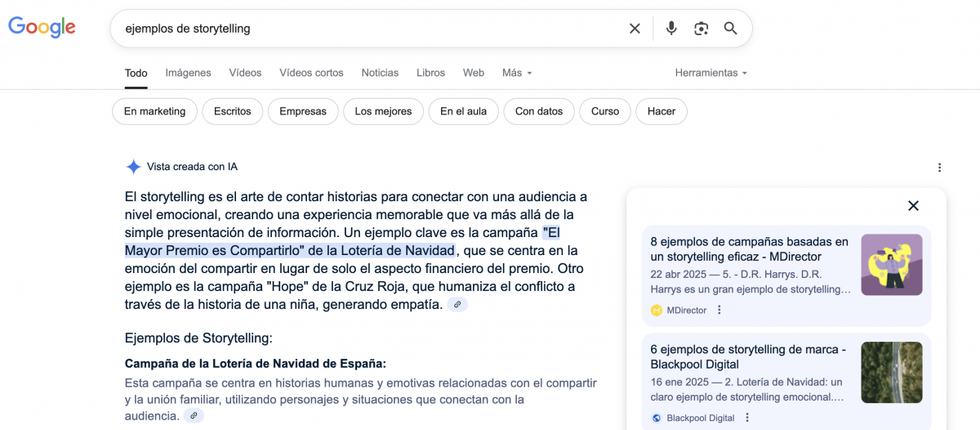Viewport: 980px width, 430px height.
Task: Switch to the Vídeos cortos tab
Action: (x=311, y=73)
